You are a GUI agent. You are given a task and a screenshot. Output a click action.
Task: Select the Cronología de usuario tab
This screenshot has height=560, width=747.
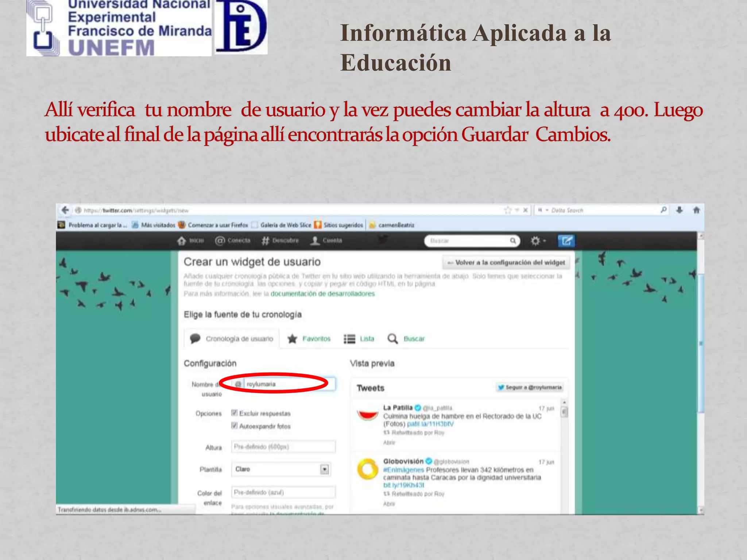(232, 339)
